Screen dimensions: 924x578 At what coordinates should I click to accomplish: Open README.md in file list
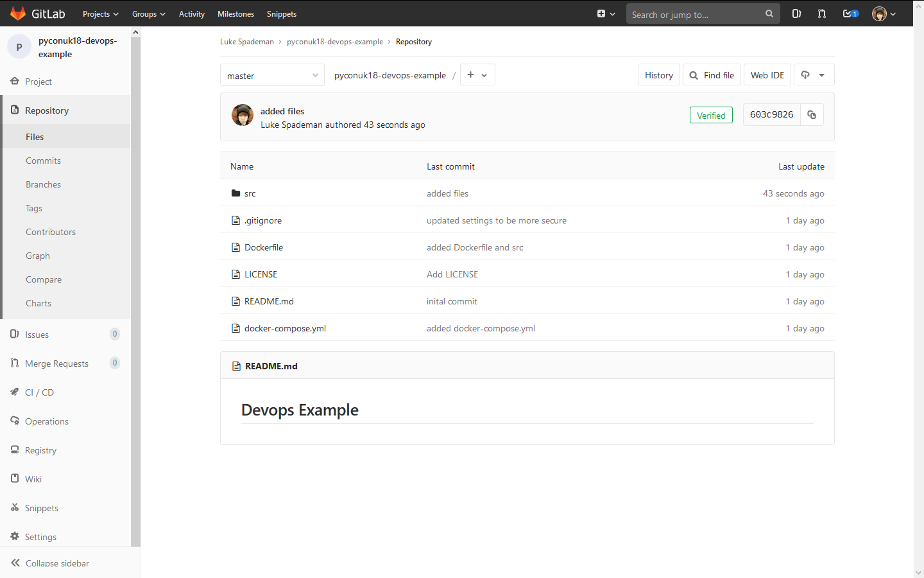[x=269, y=301]
